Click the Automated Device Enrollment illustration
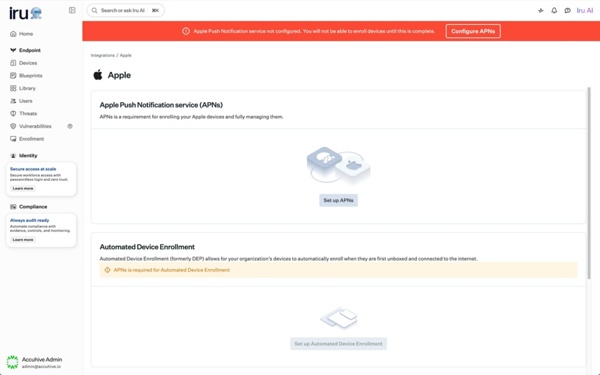Viewport: 600px width, 375px height. pyautogui.click(x=339, y=318)
